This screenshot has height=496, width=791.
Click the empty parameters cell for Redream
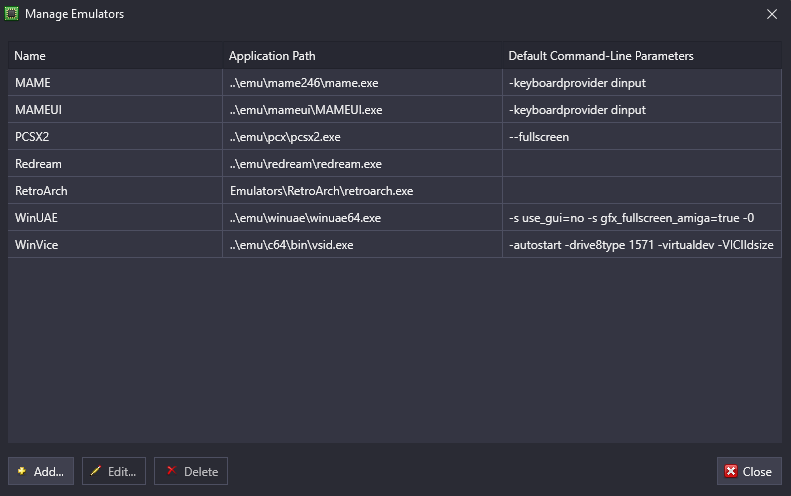[642, 163]
